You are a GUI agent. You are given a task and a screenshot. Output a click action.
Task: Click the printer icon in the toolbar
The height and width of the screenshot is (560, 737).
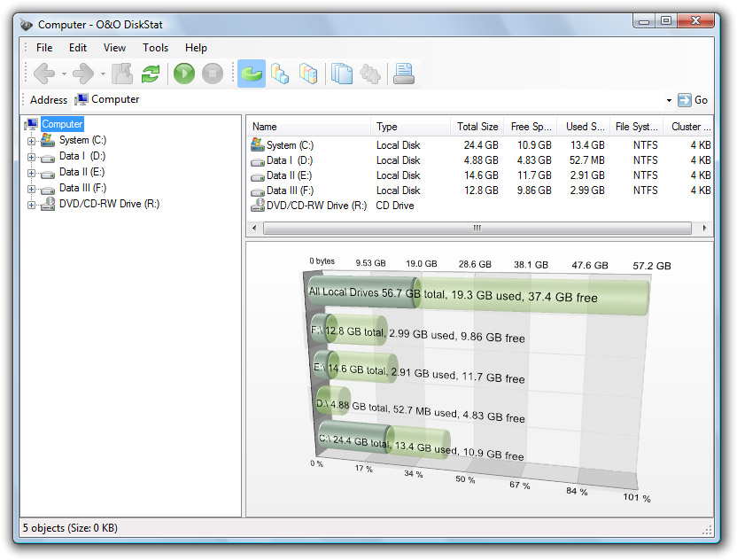coord(404,74)
